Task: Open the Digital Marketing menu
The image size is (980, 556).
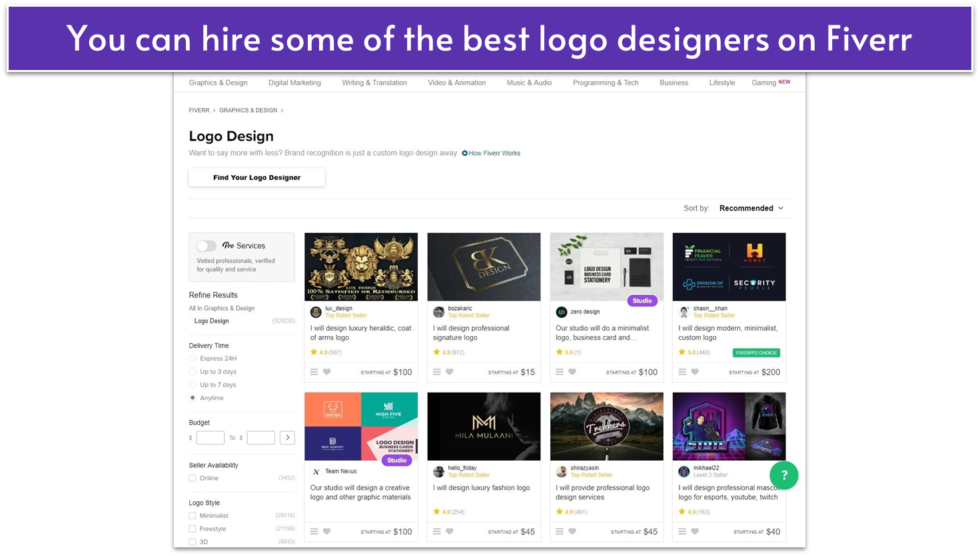Action: point(294,83)
